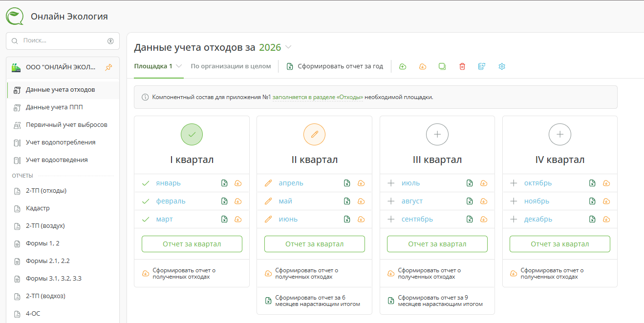Open the Формы 1, 2 report
This screenshot has height=323, width=644.
coord(63,243)
